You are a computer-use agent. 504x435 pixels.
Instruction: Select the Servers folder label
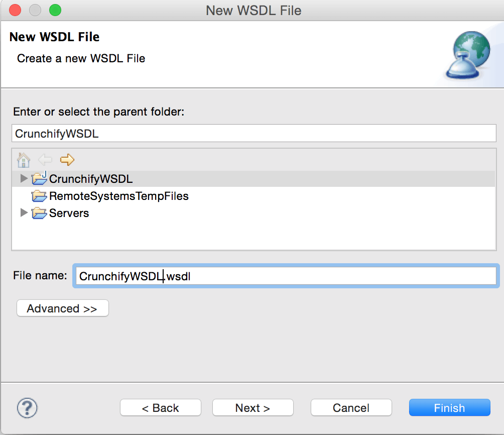(69, 213)
